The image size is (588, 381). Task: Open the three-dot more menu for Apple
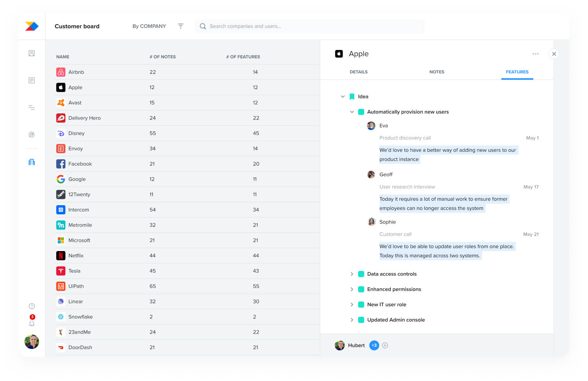pyautogui.click(x=535, y=54)
